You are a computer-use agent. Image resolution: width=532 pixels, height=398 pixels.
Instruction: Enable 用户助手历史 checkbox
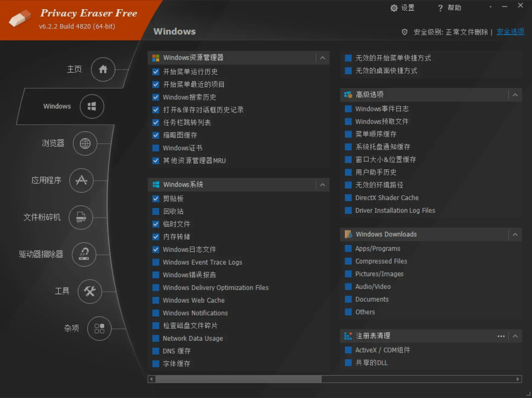point(348,172)
